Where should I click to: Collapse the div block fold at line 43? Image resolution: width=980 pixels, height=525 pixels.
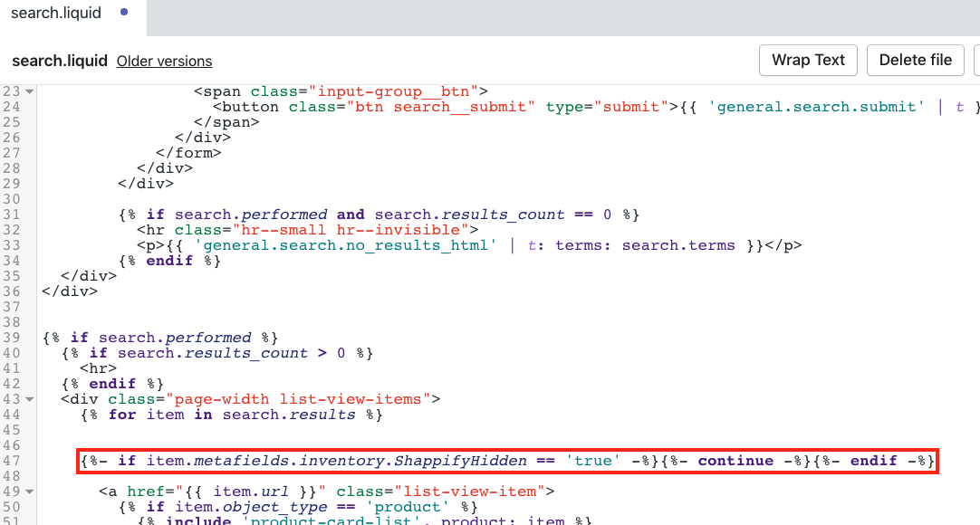(30, 400)
